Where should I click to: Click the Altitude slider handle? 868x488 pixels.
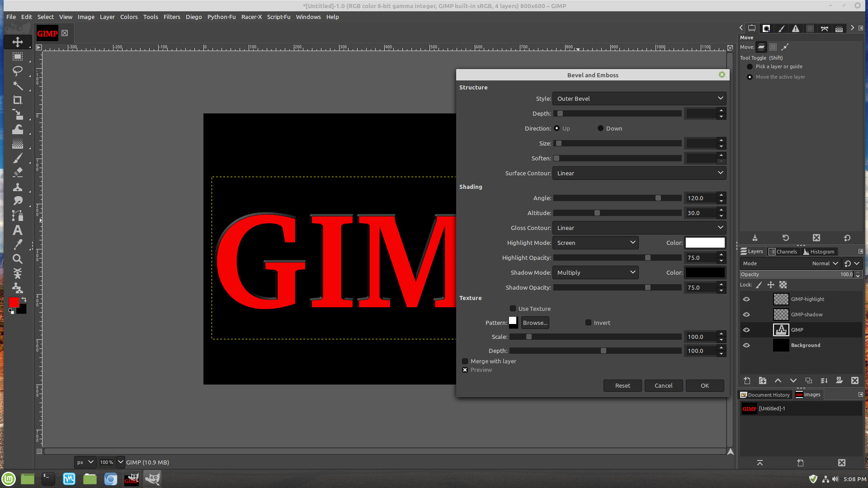597,213
